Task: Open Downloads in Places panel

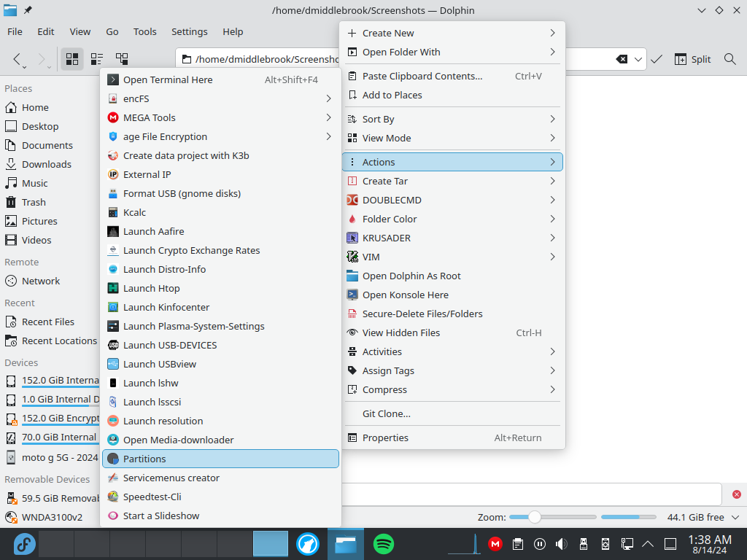Action: [50, 164]
